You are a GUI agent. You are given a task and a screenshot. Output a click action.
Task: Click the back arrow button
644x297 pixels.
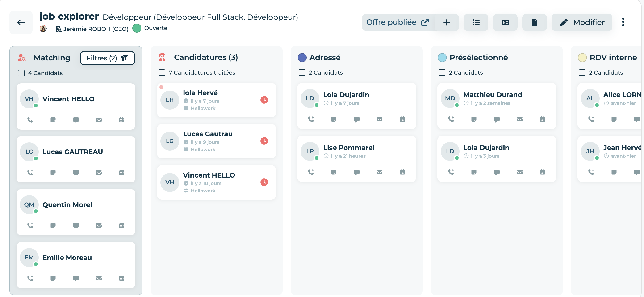[x=21, y=22]
